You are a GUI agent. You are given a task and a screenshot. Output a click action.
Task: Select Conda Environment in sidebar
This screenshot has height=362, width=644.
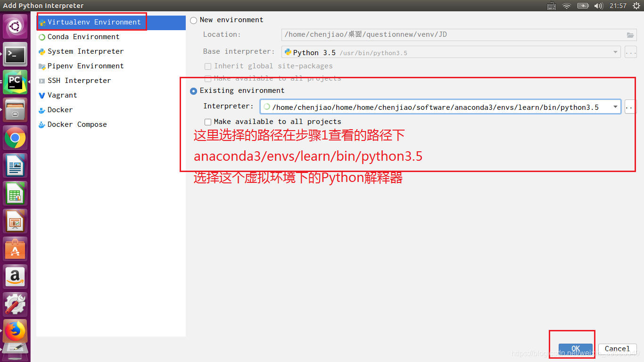tap(111, 37)
